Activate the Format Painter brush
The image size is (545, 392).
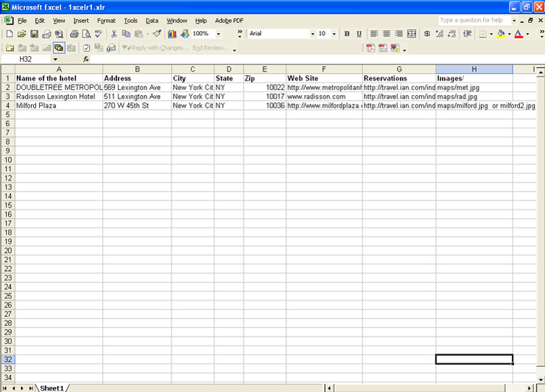point(157,34)
